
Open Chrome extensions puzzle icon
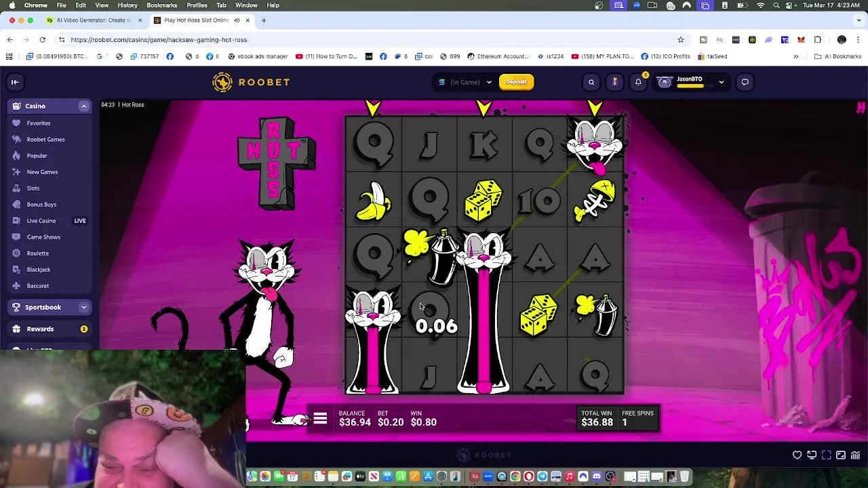[x=817, y=39]
